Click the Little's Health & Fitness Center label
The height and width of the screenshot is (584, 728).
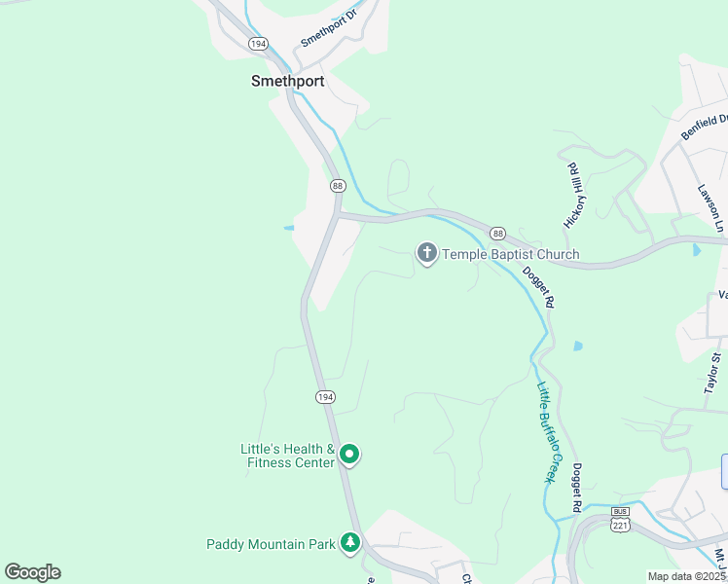coord(288,456)
